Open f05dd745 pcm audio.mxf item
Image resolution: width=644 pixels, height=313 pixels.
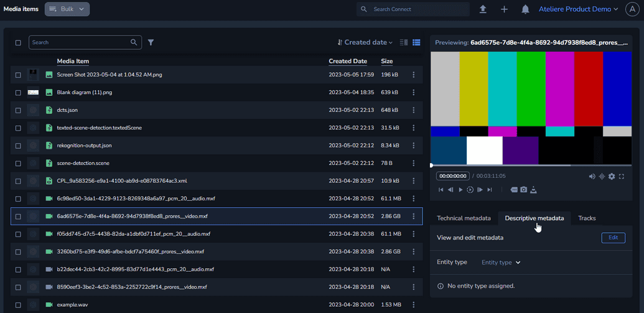[x=134, y=234]
